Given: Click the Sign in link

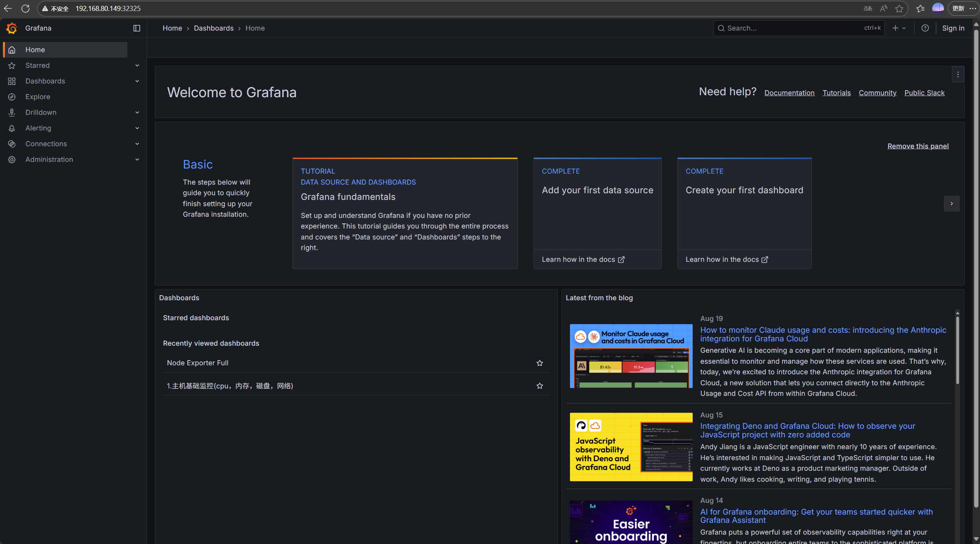Looking at the screenshot, I should click(953, 28).
